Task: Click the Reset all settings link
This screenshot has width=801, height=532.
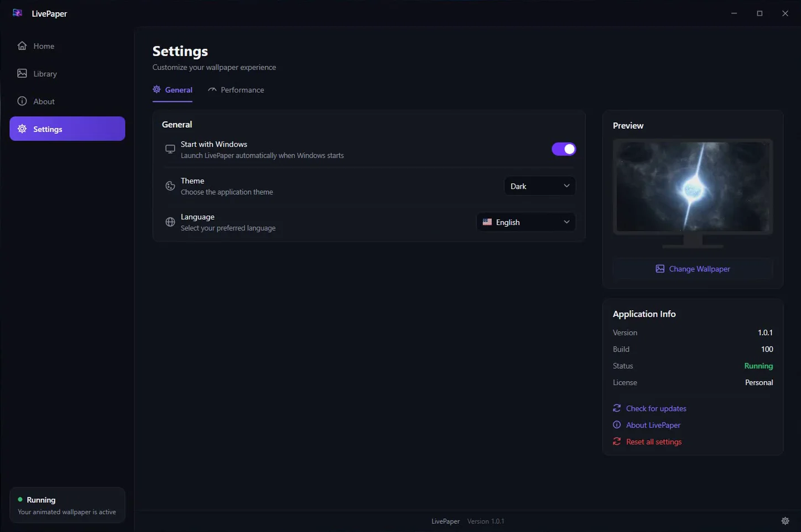Action: [x=654, y=441]
